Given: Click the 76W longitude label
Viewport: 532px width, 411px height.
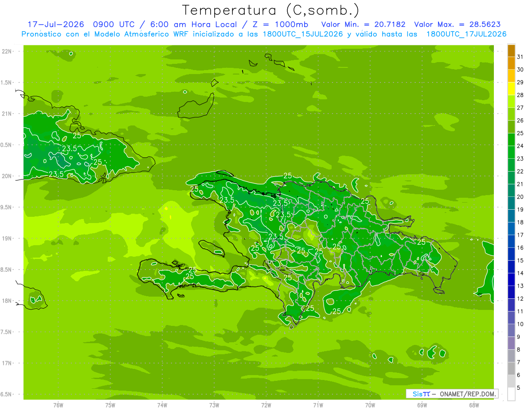Looking at the screenshot, I should pyautogui.click(x=58, y=405).
